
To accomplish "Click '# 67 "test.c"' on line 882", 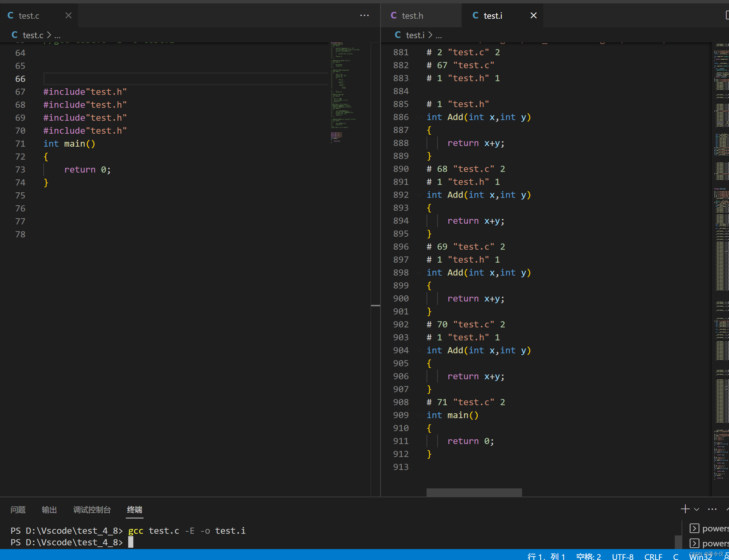I will [x=460, y=65].
